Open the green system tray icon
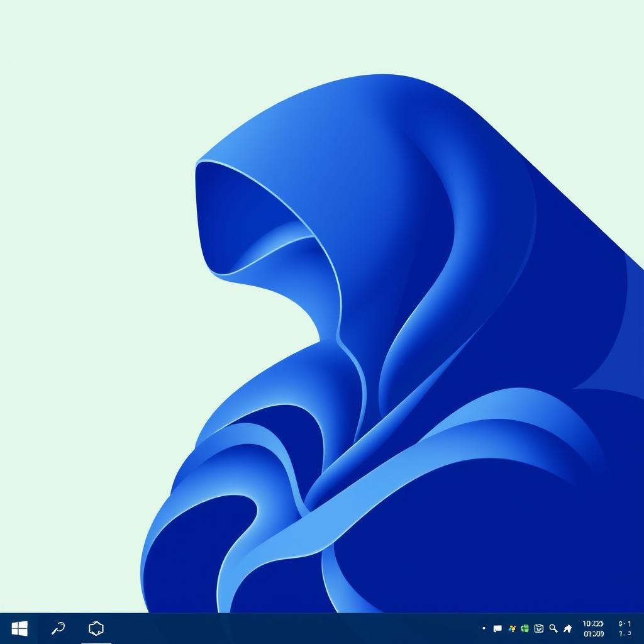 coord(525,628)
